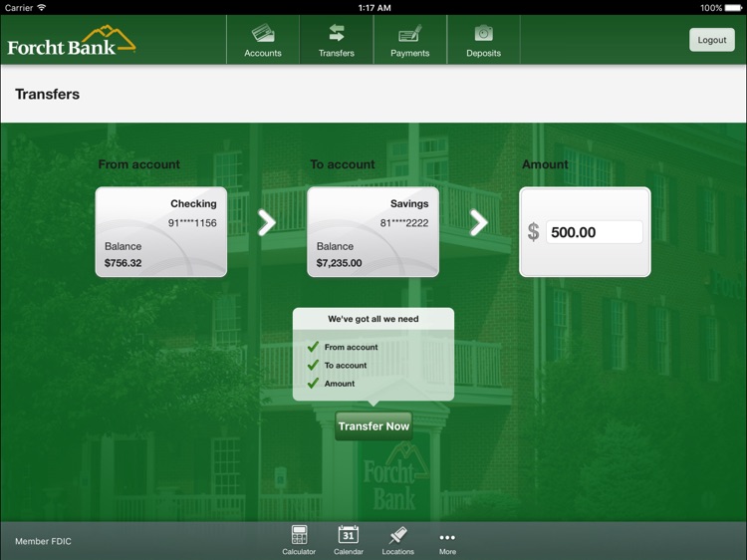
Task: Click chevron arrow between Savings and Amount
Action: pos(479,222)
